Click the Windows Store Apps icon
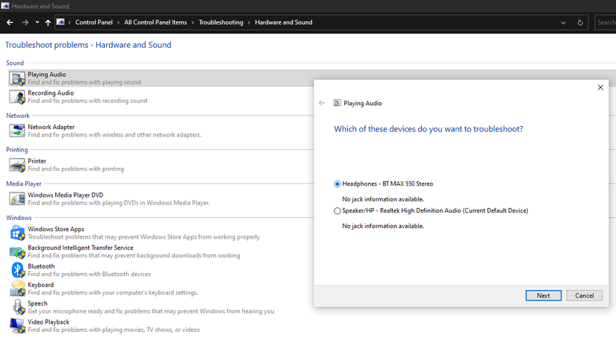This screenshot has height=364, width=616. (17, 233)
